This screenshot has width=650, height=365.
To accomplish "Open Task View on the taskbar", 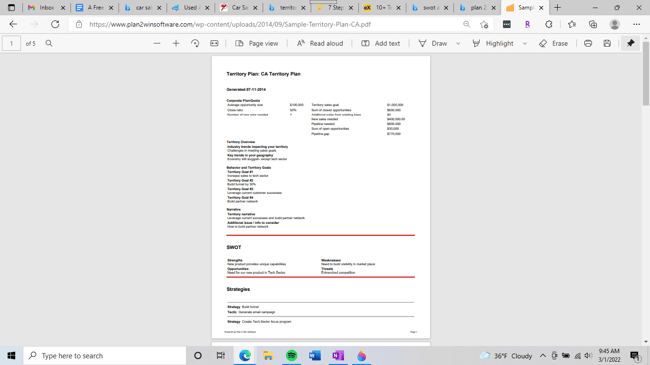I will [x=221, y=356].
